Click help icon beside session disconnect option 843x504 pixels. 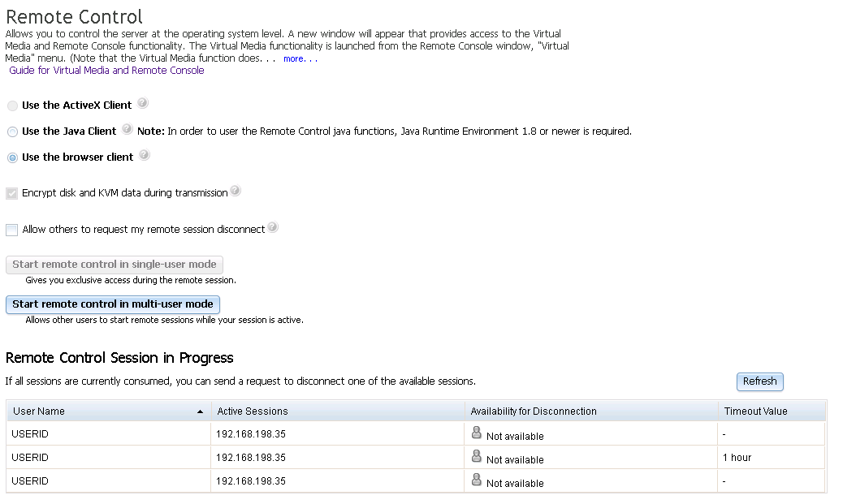[273, 227]
